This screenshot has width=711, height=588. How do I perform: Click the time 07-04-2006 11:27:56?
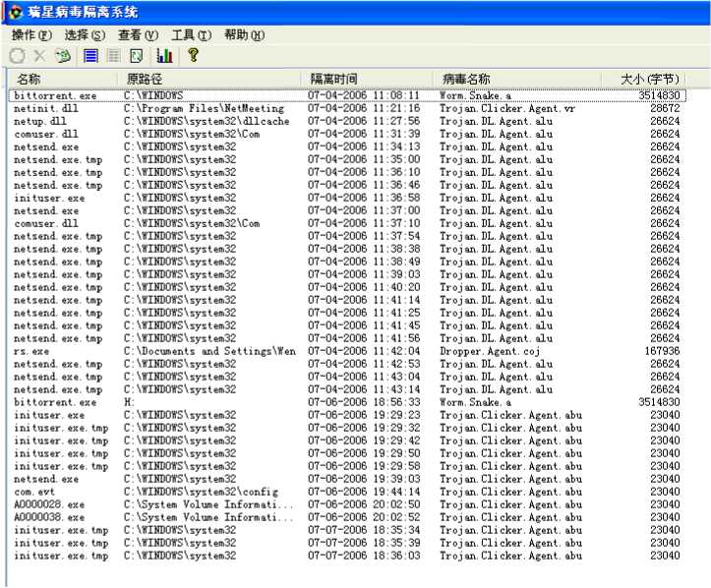[364, 121]
